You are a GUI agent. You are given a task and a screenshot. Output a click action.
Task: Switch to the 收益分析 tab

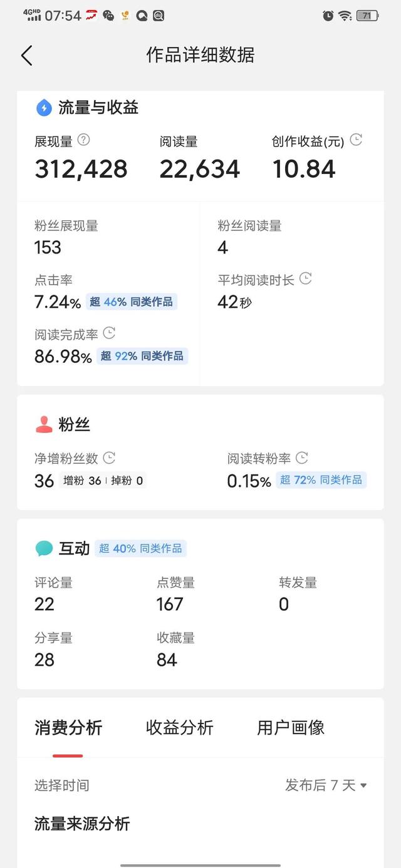(180, 727)
